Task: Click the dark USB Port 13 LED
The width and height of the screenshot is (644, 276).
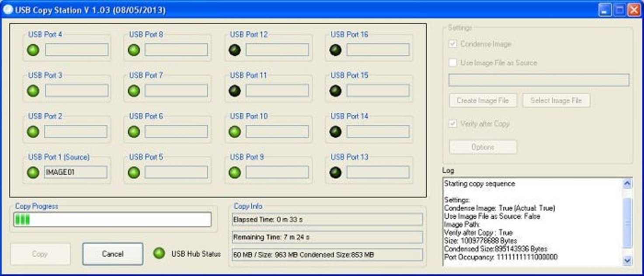Action: click(335, 172)
